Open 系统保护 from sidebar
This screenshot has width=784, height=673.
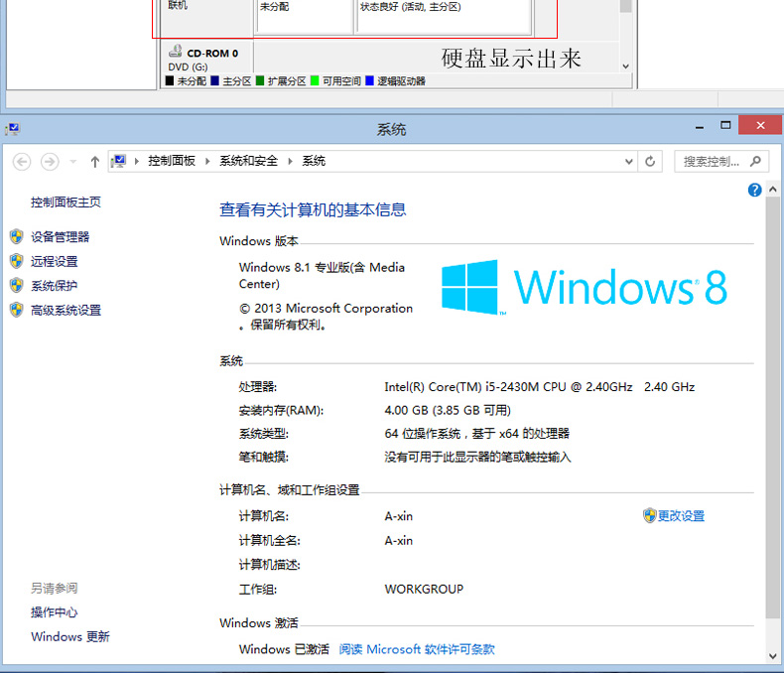click(54, 286)
